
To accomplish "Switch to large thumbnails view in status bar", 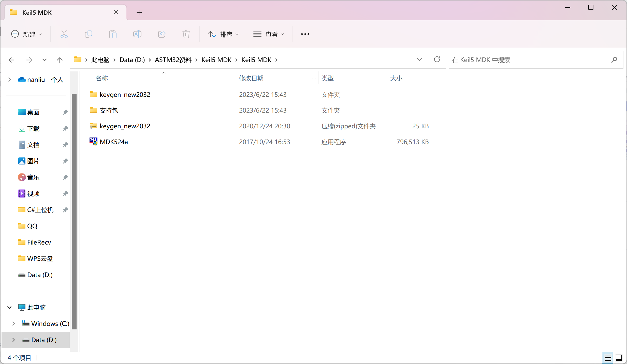I will coord(619,358).
